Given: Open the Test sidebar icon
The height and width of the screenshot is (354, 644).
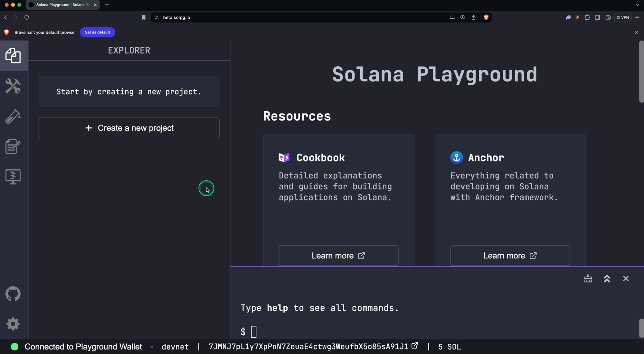Looking at the screenshot, I should (x=13, y=116).
